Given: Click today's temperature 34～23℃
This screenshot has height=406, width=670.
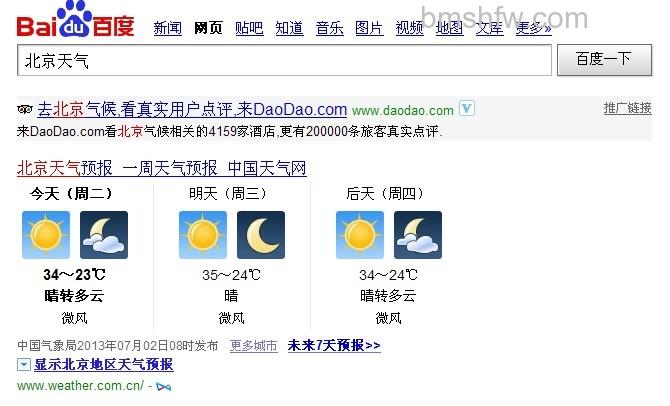Looking at the screenshot, I should (x=74, y=274).
